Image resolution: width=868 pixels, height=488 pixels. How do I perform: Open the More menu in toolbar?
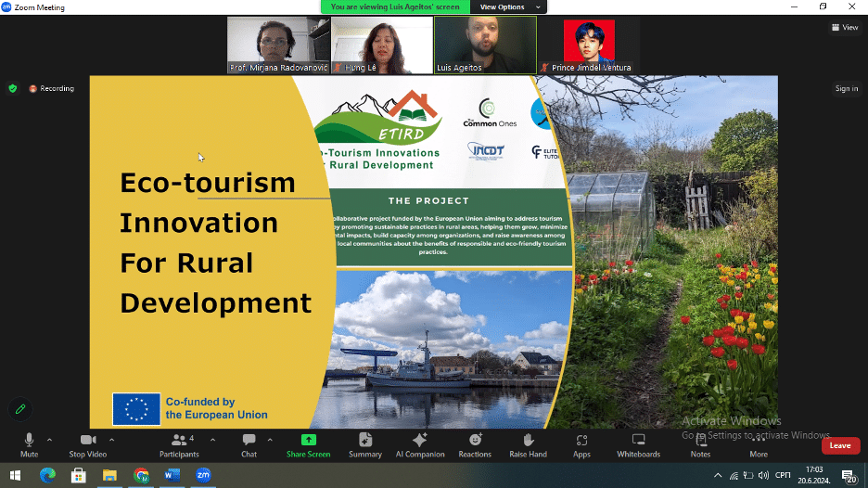click(759, 440)
